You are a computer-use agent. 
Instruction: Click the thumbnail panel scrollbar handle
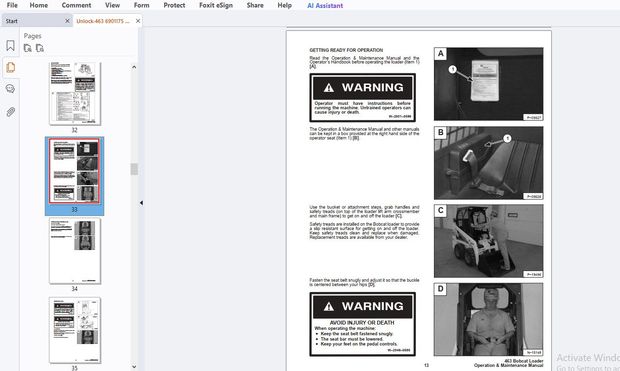[x=134, y=169]
